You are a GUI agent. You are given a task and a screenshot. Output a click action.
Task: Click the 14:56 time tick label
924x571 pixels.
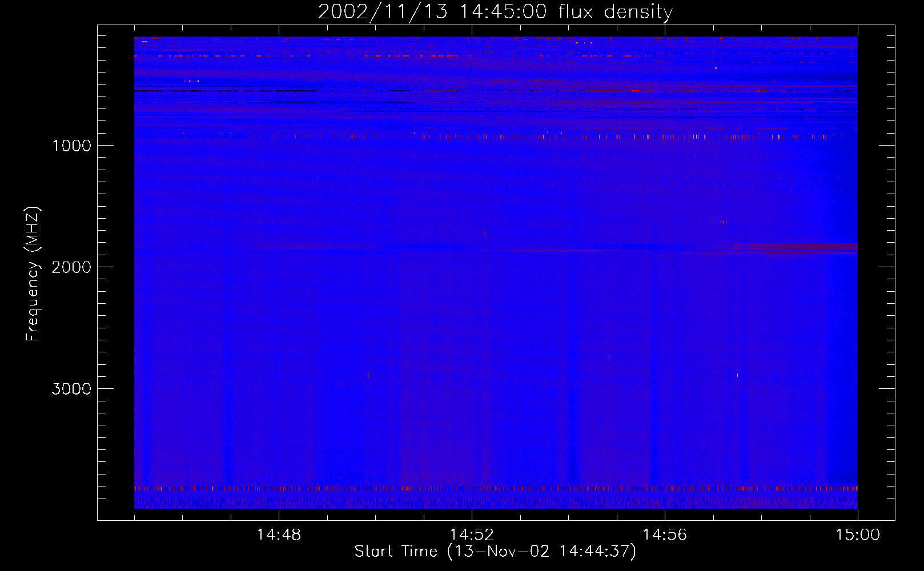tap(665, 535)
